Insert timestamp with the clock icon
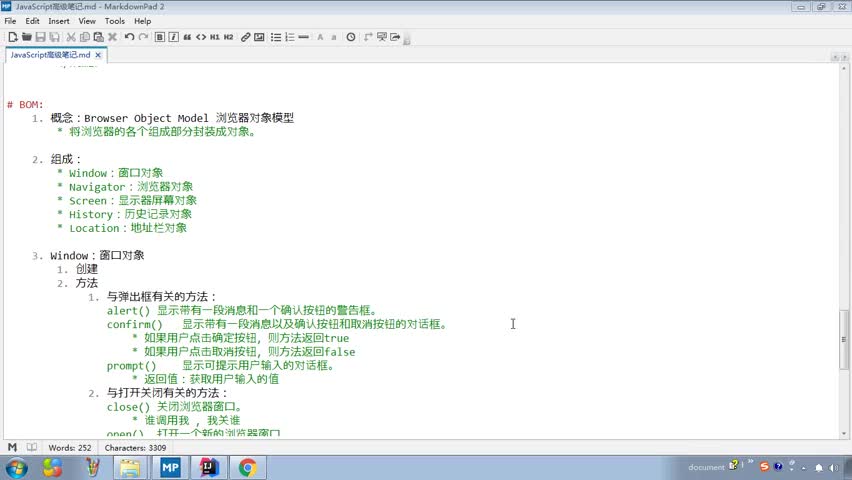The image size is (852, 480). 351,37
